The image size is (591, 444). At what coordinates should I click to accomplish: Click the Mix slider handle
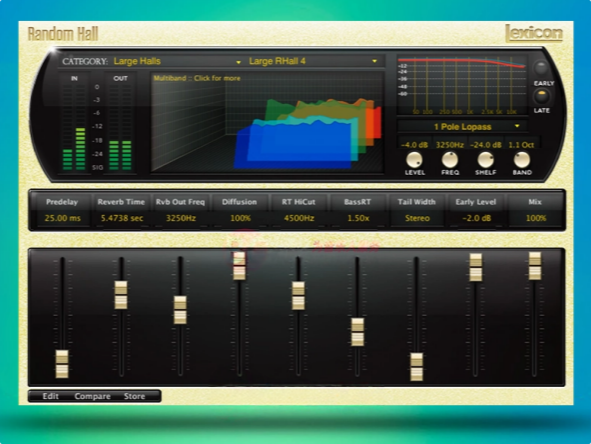pos(535,266)
